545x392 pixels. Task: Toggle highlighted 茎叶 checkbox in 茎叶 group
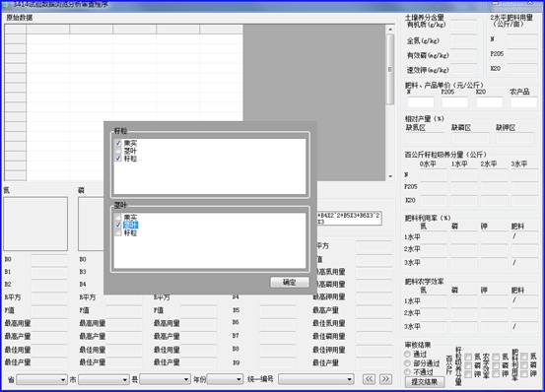(x=118, y=225)
